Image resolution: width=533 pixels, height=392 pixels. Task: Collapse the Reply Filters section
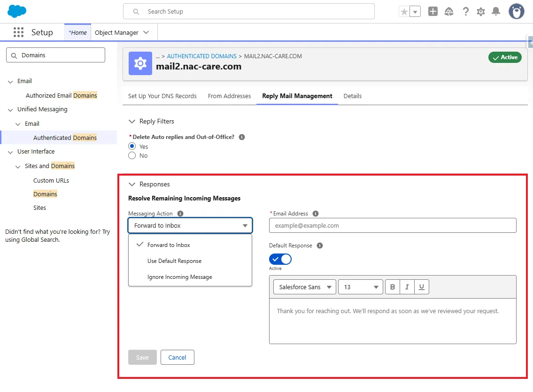pyautogui.click(x=132, y=121)
